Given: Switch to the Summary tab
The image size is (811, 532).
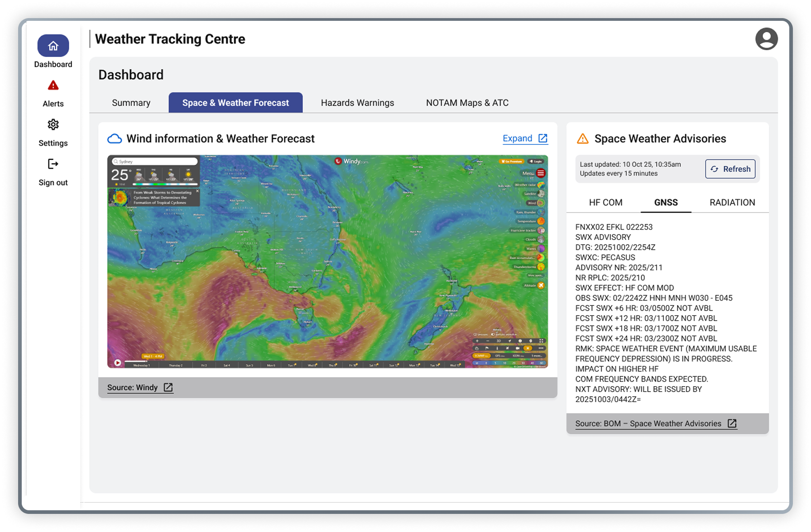Looking at the screenshot, I should click(131, 103).
